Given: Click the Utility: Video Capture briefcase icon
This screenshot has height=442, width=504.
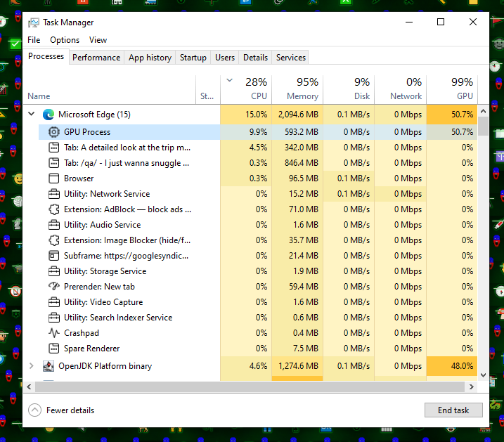Looking at the screenshot, I should coord(53,302).
